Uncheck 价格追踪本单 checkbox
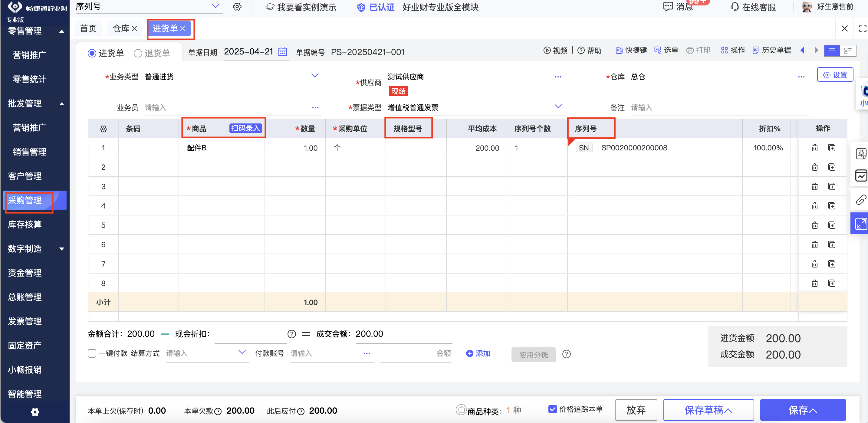 tap(552, 409)
